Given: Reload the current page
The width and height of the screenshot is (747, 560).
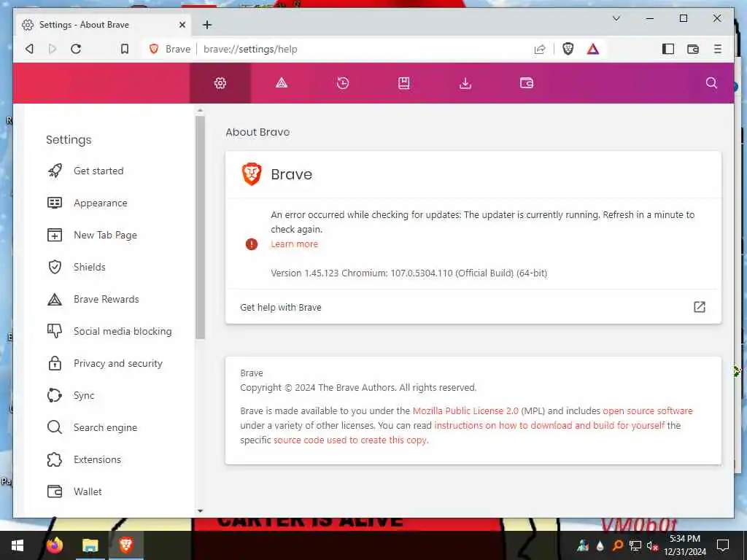Looking at the screenshot, I should 76,49.
